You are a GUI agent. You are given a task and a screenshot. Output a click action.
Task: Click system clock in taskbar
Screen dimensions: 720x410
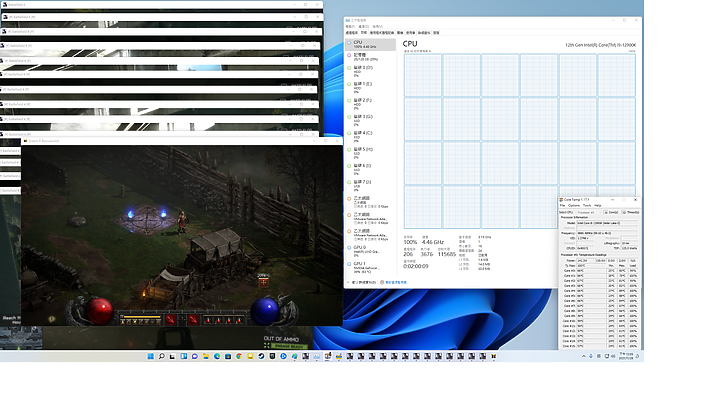point(626,356)
